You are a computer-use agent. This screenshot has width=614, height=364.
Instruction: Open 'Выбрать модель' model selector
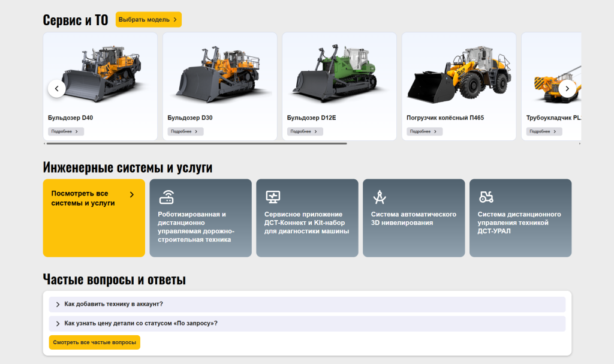[x=149, y=20]
